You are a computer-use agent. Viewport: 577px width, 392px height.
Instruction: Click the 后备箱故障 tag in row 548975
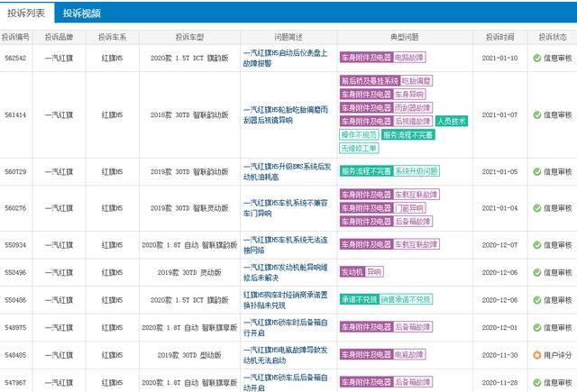click(x=413, y=327)
